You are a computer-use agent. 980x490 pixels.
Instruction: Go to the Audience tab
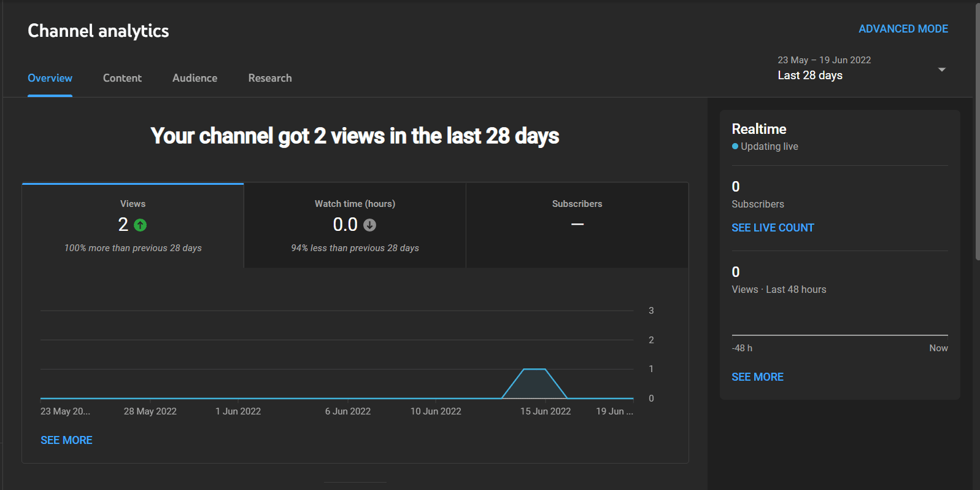pyautogui.click(x=195, y=78)
